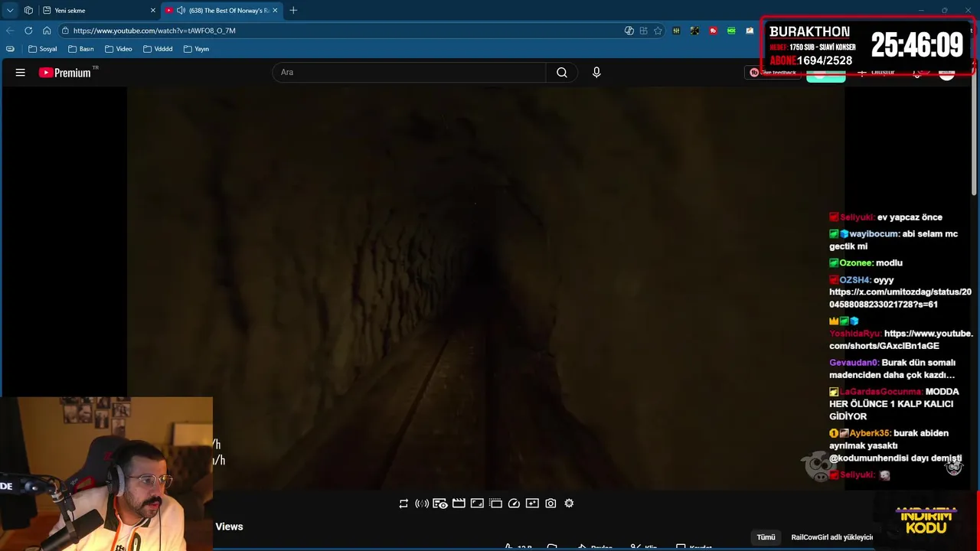Screen dimensions: 980x551
Task: Open YoshidaRyu's YouTube shorts link
Action: click(x=901, y=340)
